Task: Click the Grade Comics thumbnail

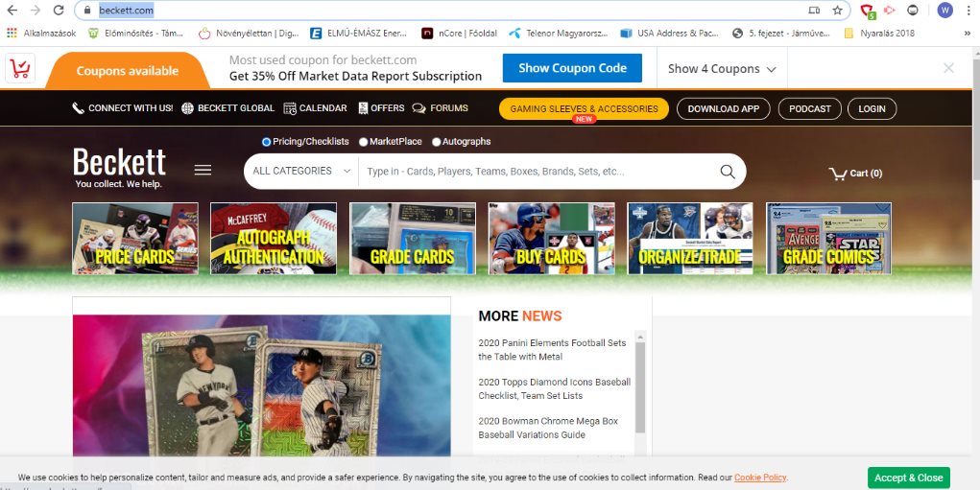Action: point(828,239)
